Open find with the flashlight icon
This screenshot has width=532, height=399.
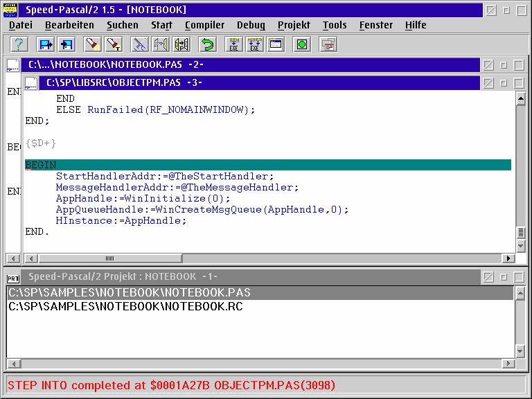(93, 44)
